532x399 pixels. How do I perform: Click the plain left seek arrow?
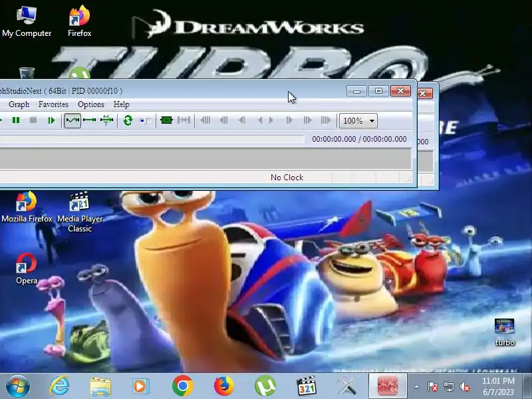[260, 120]
